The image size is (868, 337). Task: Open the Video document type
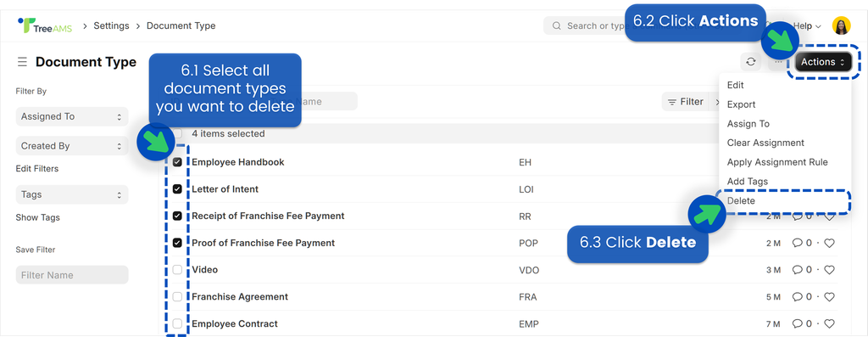pyautogui.click(x=205, y=270)
